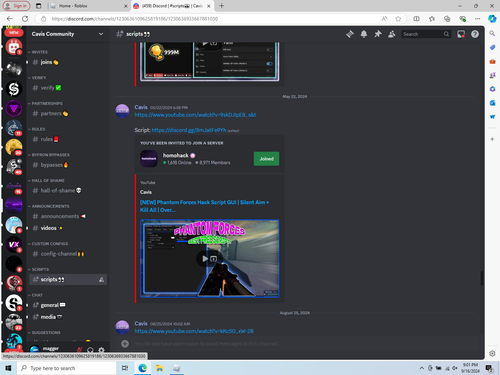Click Cavis username on May 22 message
The height and width of the screenshot is (375, 500).
click(x=141, y=107)
